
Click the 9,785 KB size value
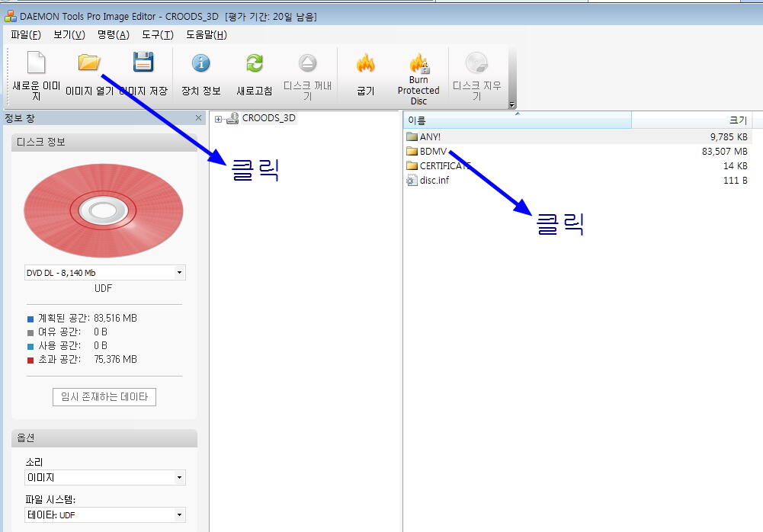(x=729, y=136)
